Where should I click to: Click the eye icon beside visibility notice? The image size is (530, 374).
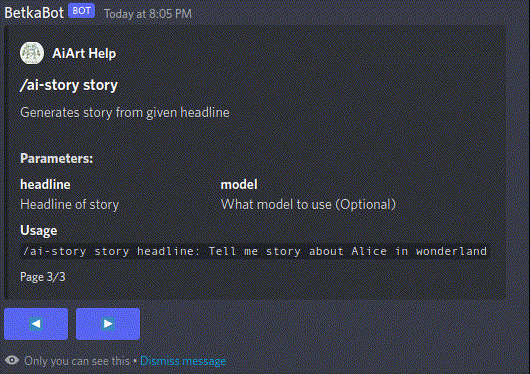12,360
